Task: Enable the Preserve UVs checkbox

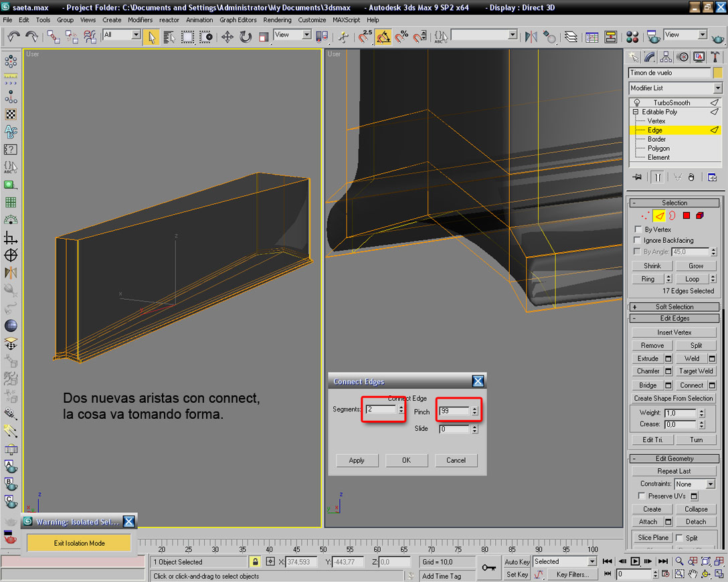Action: (642, 496)
